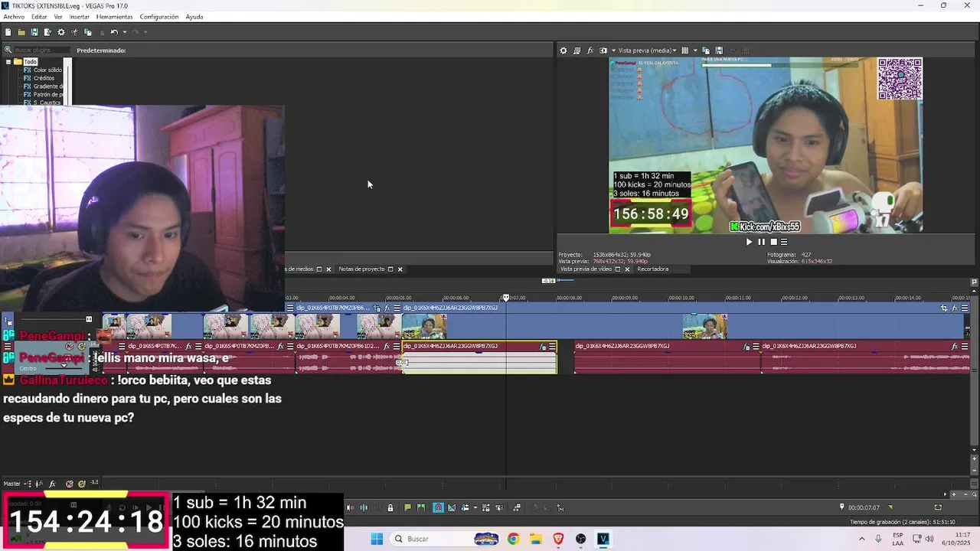
Task: Toggle Master bus mute icon
Action: coord(69,484)
